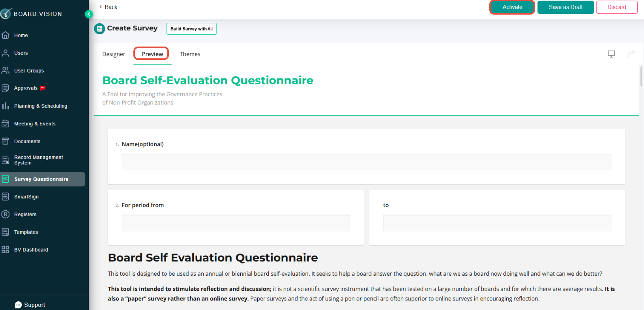644x310 pixels.
Task: Open BV Dashboard menu item
Action: (31, 250)
